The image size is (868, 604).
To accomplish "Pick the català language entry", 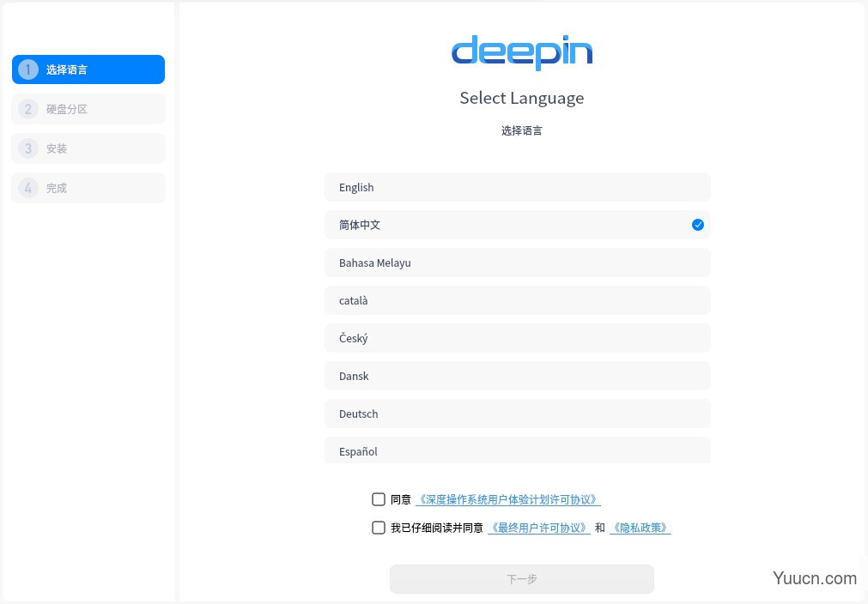I will coord(517,300).
